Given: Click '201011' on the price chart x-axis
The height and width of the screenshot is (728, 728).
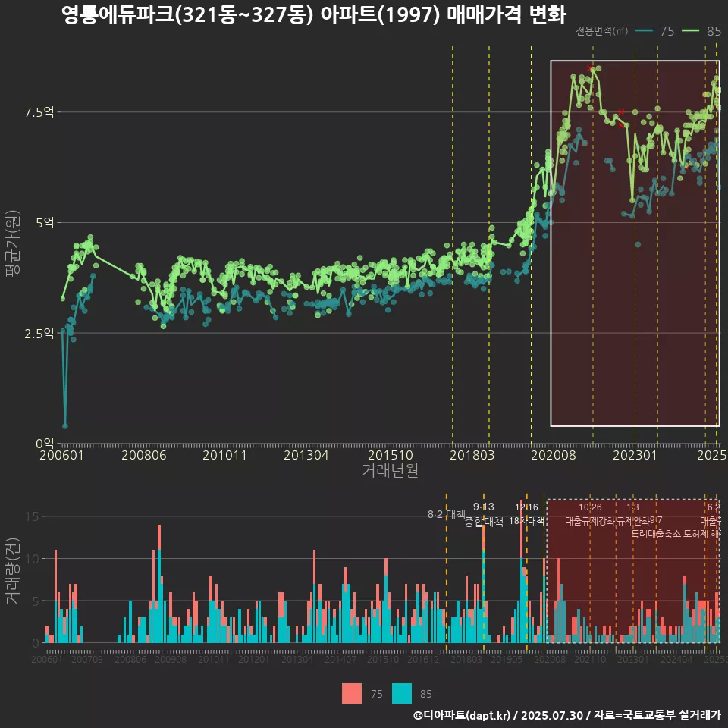Looking at the screenshot, I should tap(224, 455).
